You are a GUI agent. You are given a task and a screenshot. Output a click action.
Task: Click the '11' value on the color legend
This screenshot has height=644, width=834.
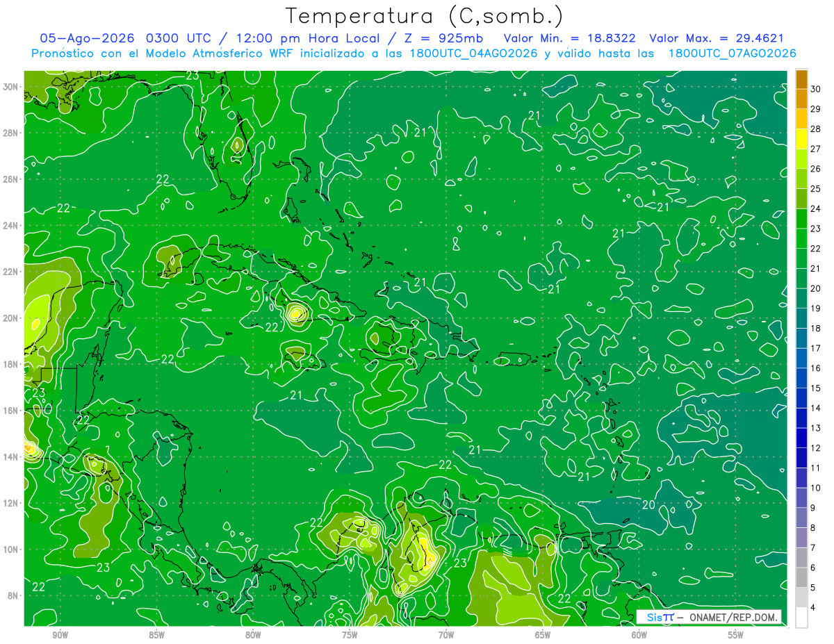pos(816,468)
